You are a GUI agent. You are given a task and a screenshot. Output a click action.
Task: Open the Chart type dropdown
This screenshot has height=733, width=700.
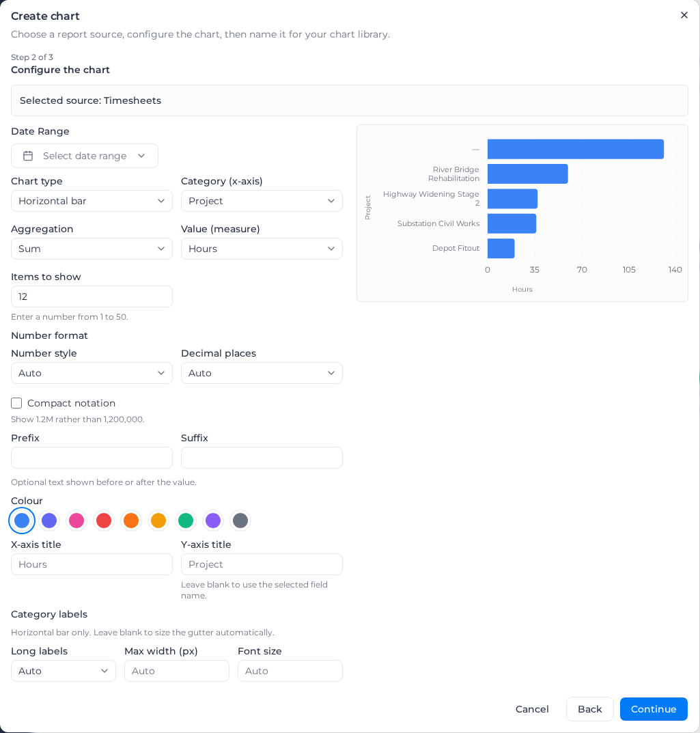[92, 201]
